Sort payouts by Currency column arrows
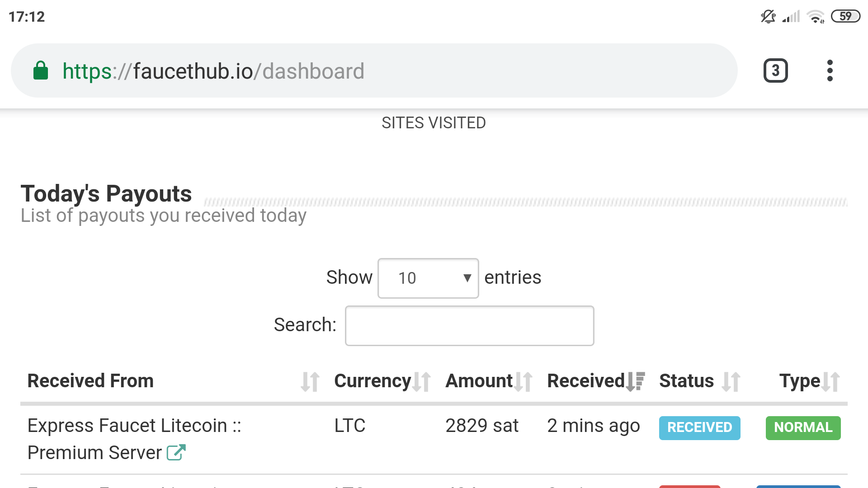The height and width of the screenshot is (488, 868). (x=421, y=381)
